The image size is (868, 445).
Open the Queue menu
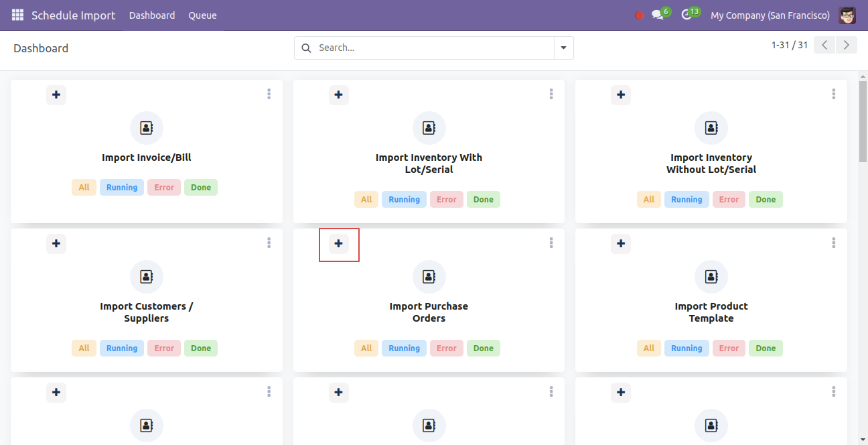point(202,15)
